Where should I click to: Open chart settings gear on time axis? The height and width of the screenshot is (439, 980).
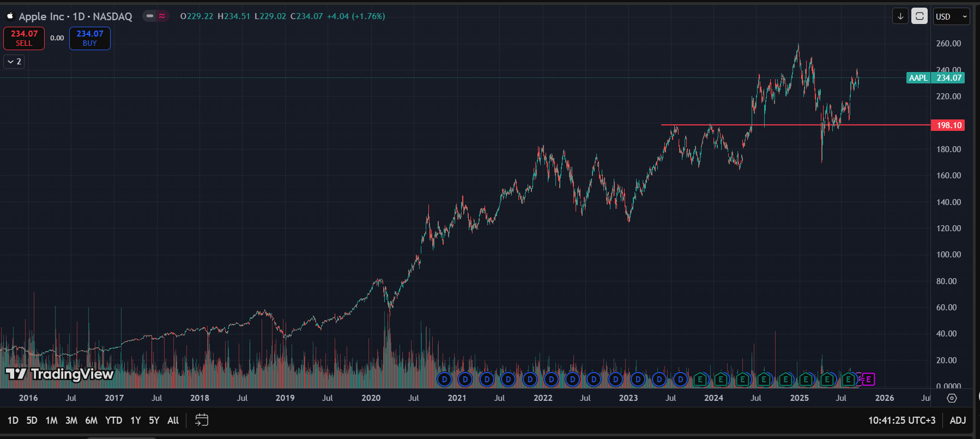[x=952, y=398]
